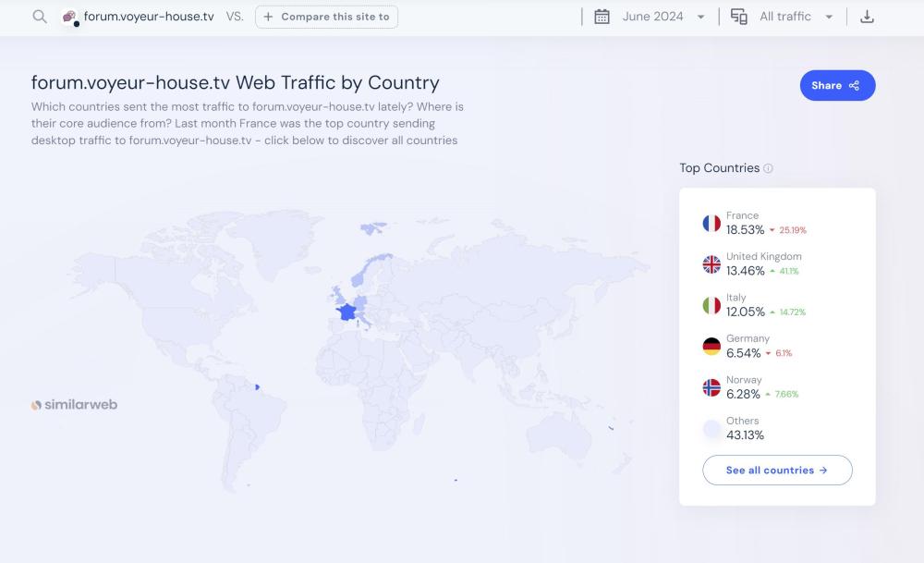The image size is (924, 563).
Task: Click the download icon in top bar
Action: click(x=867, y=17)
